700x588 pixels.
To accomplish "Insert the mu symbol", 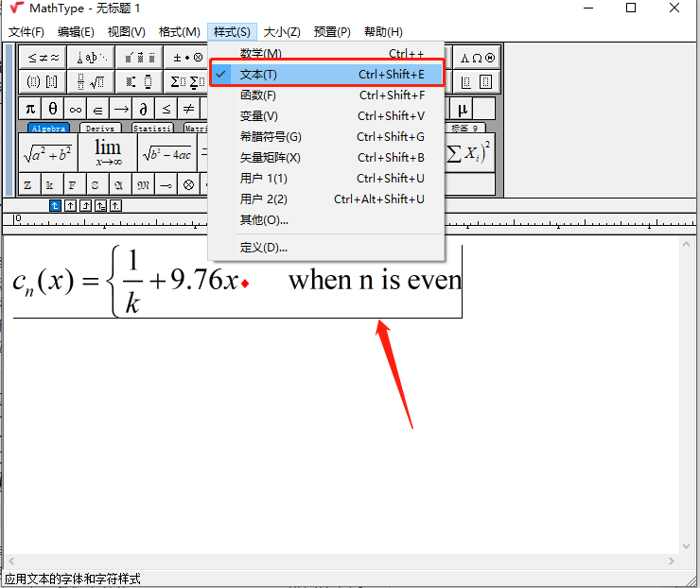I will point(462,109).
